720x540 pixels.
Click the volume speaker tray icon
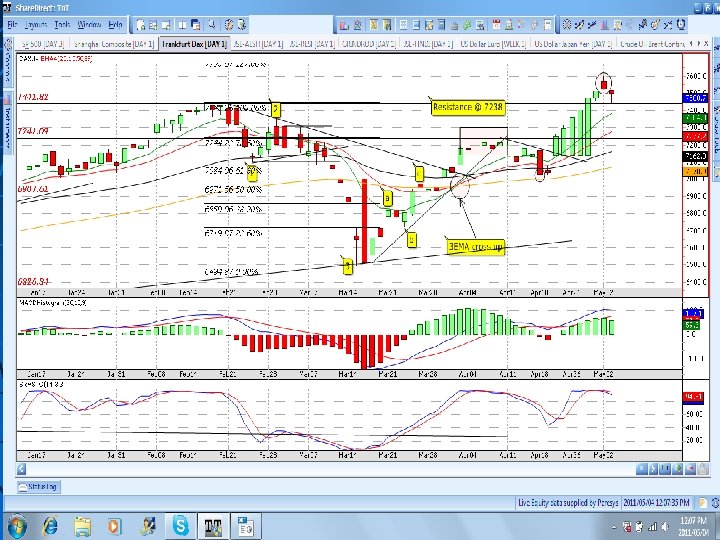pos(665,527)
